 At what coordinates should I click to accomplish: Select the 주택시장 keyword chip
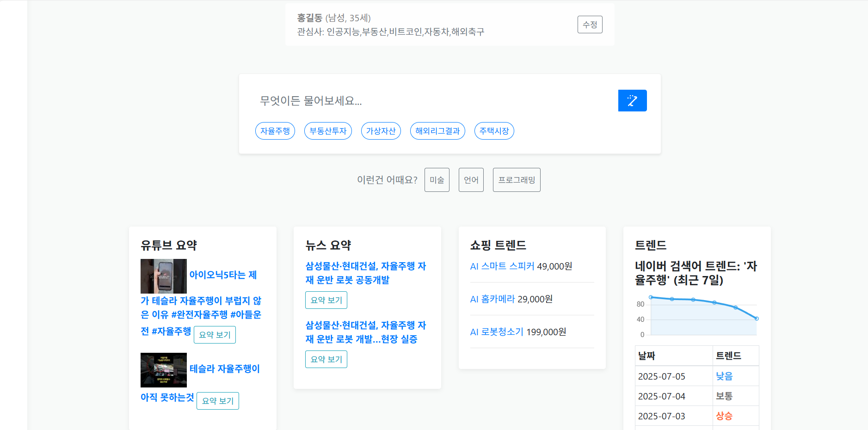point(494,131)
